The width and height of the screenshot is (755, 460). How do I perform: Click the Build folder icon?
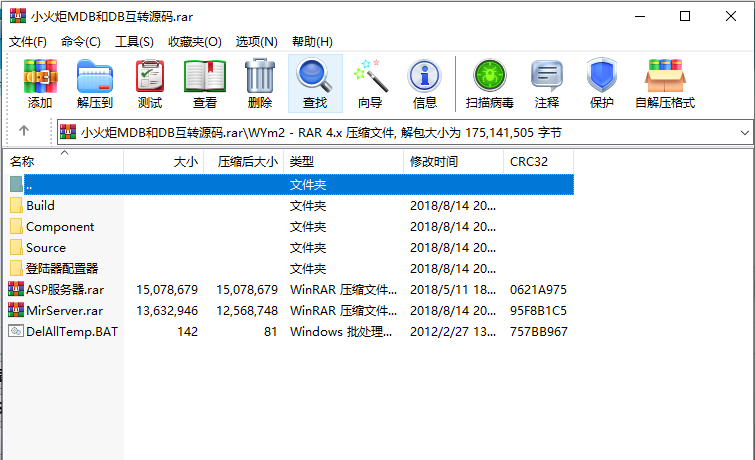click(16, 206)
